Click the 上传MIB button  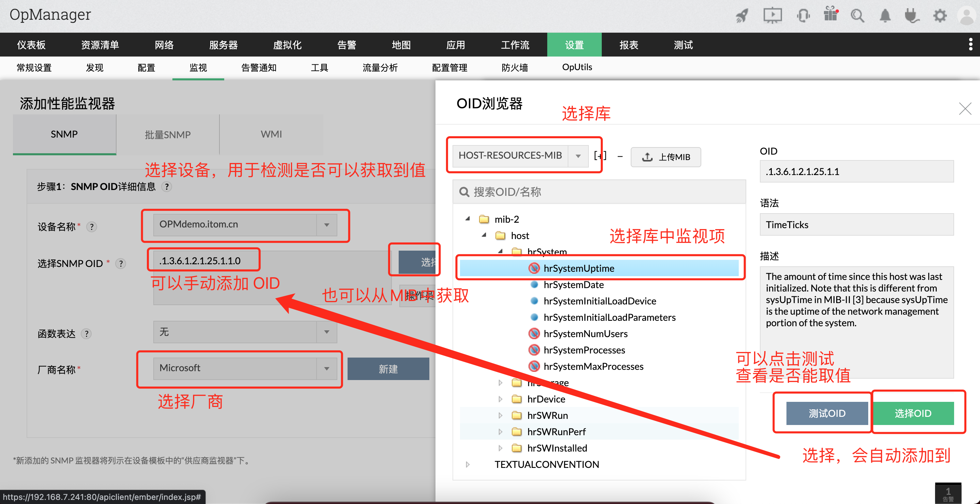click(x=665, y=157)
